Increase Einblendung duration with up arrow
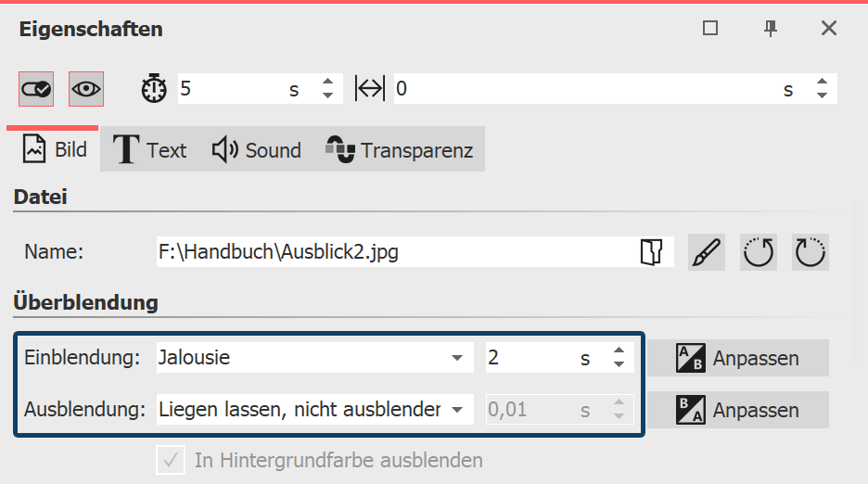This screenshot has width=868, height=484. [x=619, y=351]
